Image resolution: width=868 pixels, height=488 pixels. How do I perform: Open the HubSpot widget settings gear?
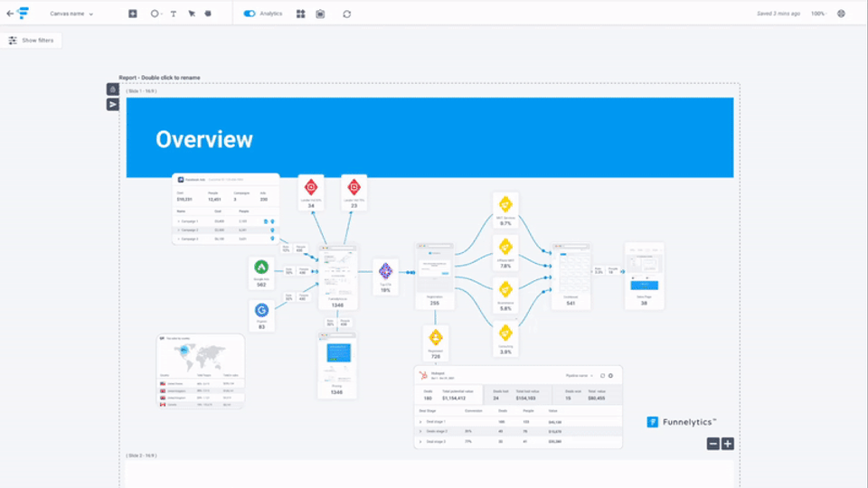(610, 376)
